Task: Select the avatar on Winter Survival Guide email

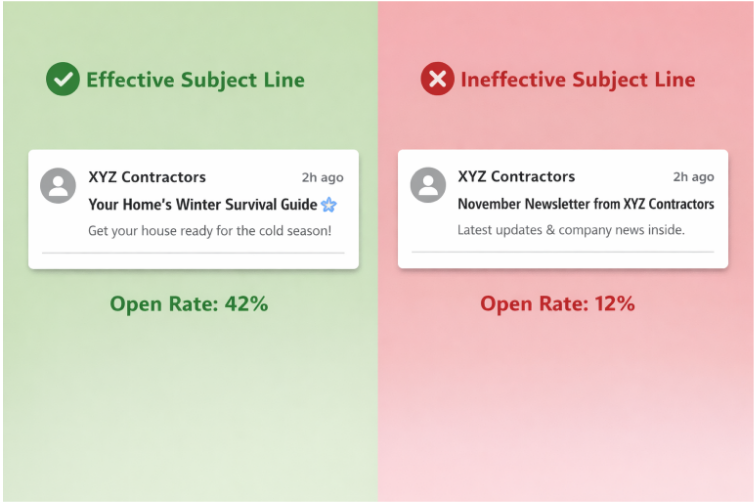Action: (x=58, y=185)
